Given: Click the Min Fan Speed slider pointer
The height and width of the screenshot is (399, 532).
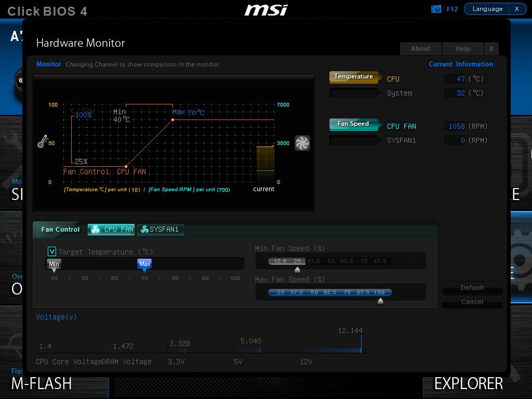Looking at the screenshot, I should [x=297, y=270].
